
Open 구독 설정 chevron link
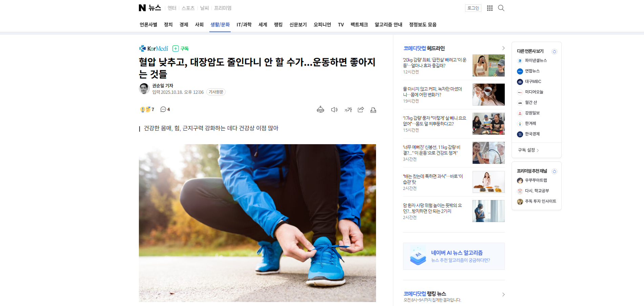(528, 150)
